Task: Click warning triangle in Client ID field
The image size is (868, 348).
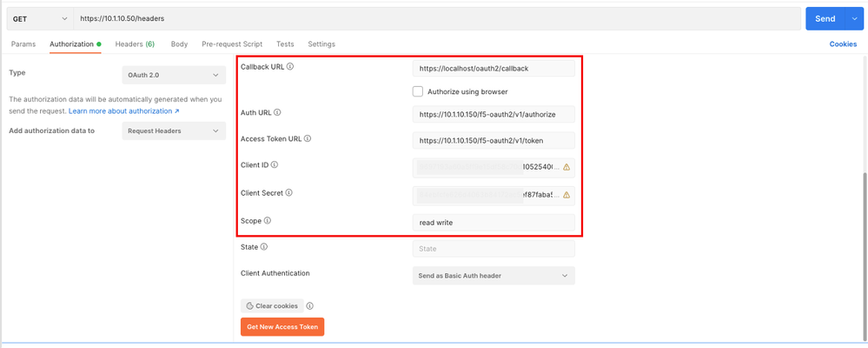Action: (x=567, y=167)
